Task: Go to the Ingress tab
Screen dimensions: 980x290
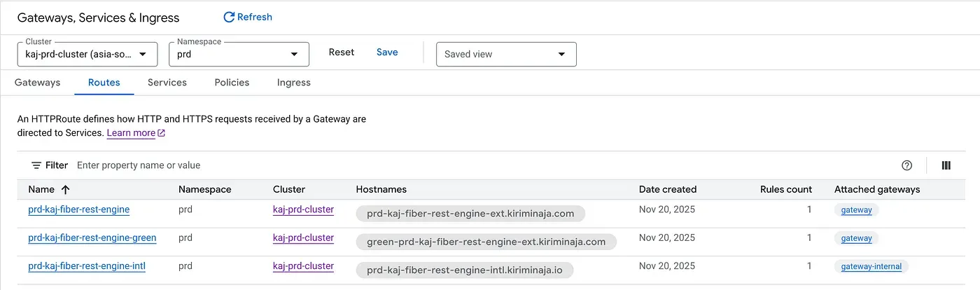Action: click(293, 82)
